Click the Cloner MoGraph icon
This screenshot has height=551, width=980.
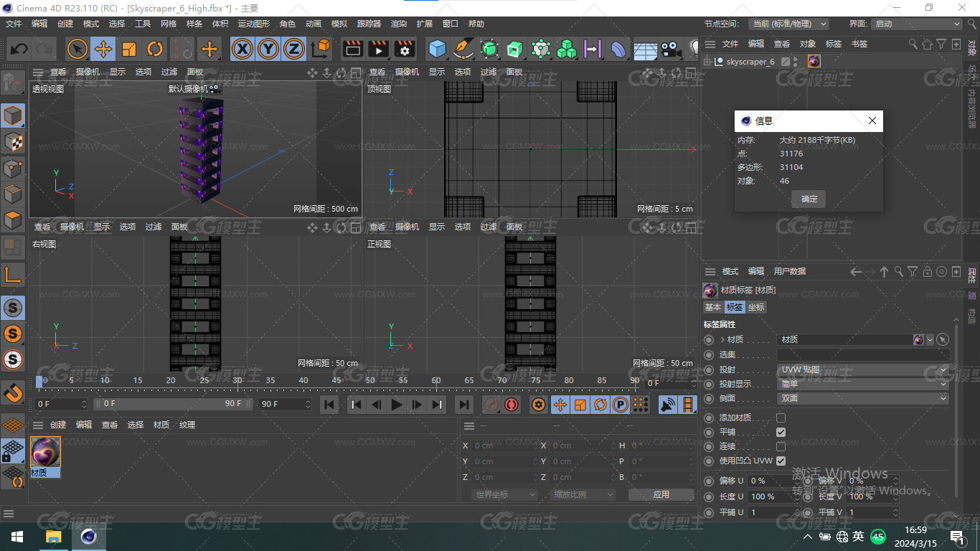pos(567,49)
